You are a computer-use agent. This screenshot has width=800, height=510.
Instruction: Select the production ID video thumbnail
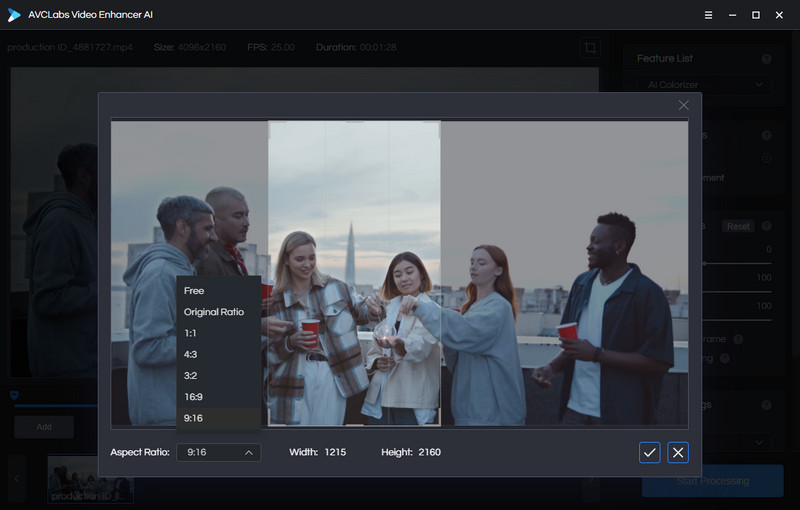pyautogui.click(x=90, y=479)
